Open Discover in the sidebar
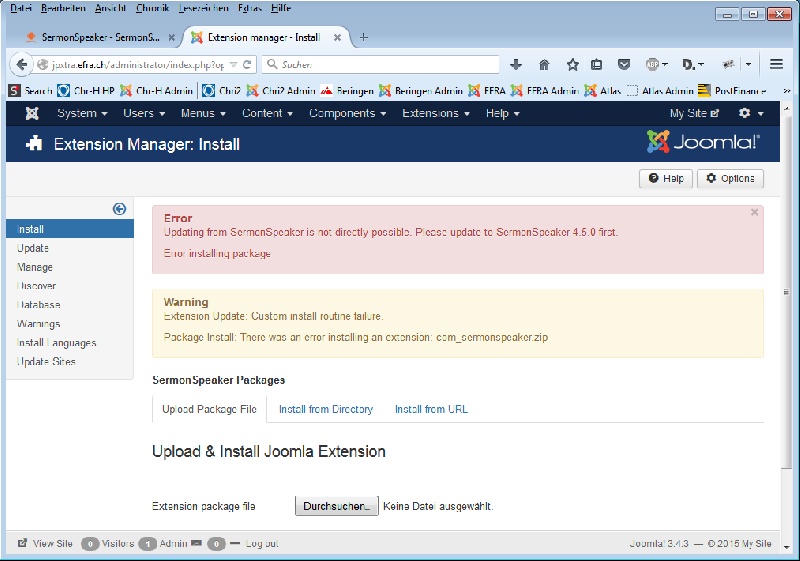Image resolution: width=800 pixels, height=561 pixels. (x=36, y=286)
